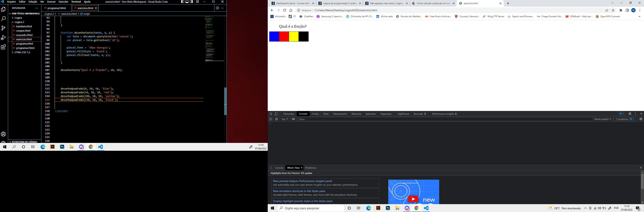Open New emulation shortcuts in Styles pane link
Viewport: 644px width, 212px height.
tap(299, 191)
